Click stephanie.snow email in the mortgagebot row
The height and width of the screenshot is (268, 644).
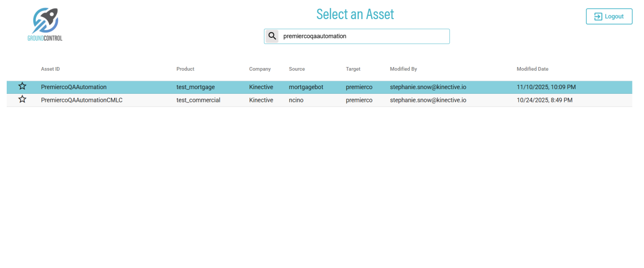(x=428, y=87)
